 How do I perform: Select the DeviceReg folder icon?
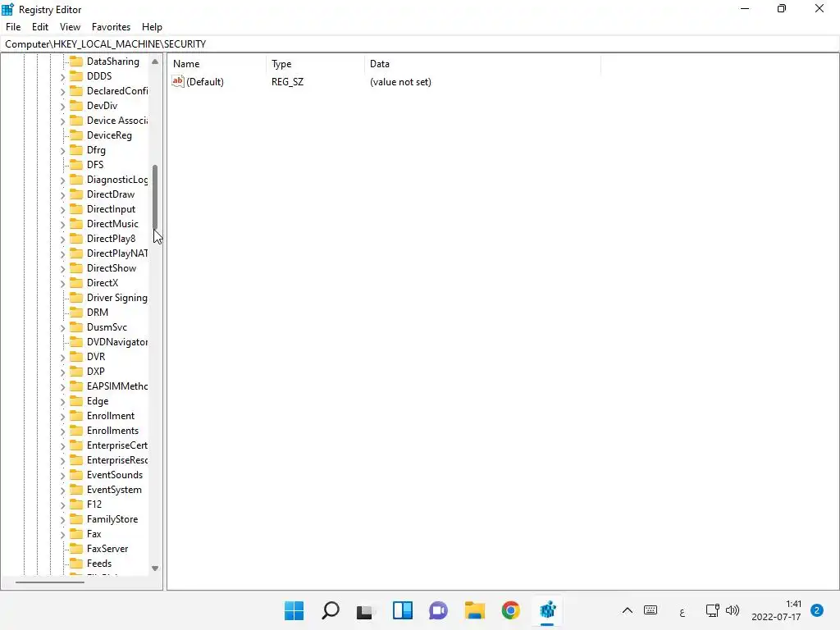[x=76, y=135]
